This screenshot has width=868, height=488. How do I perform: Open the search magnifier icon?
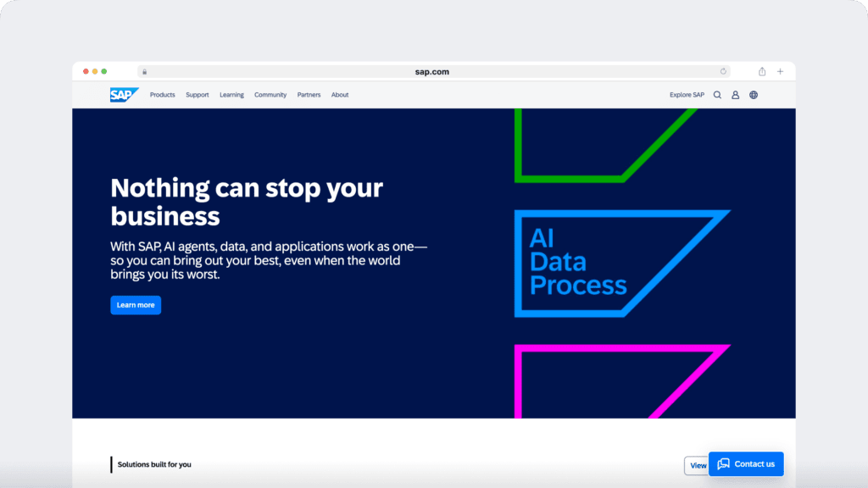pos(717,95)
